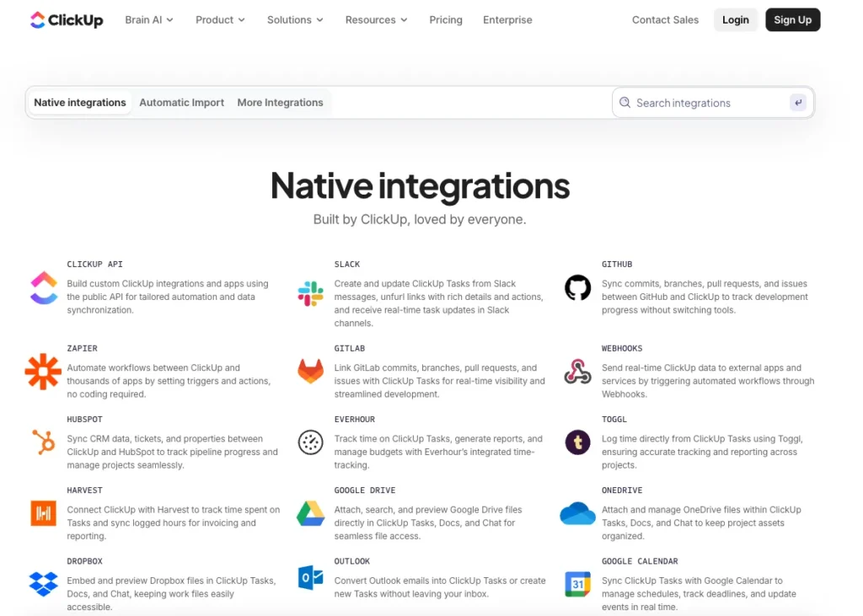Open the Resources dropdown menu
Image resolution: width=863 pixels, height=616 pixels.
click(376, 20)
